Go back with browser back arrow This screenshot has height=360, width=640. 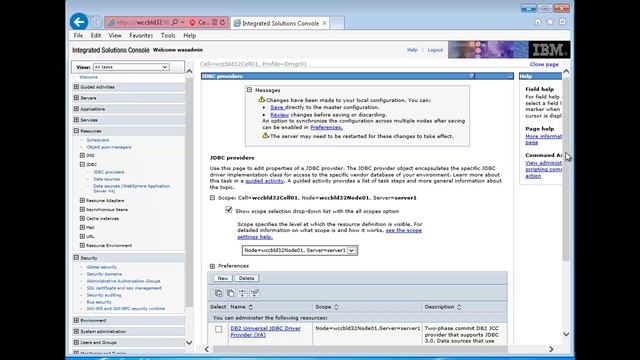click(78, 22)
